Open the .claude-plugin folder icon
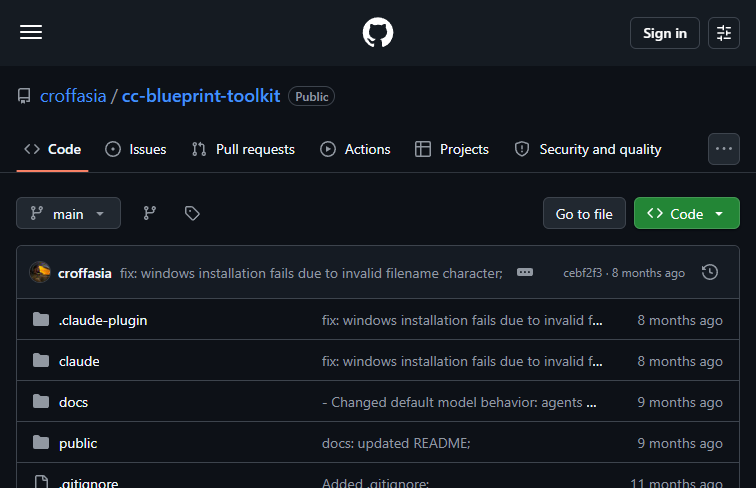Screen dimensions: 756x488 click(x=41, y=319)
